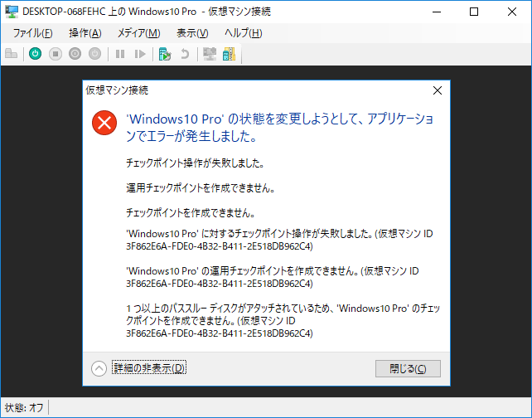Click the blue error heading about 'Windows10 Pro'
This screenshot has height=418, width=532.
click(279, 128)
